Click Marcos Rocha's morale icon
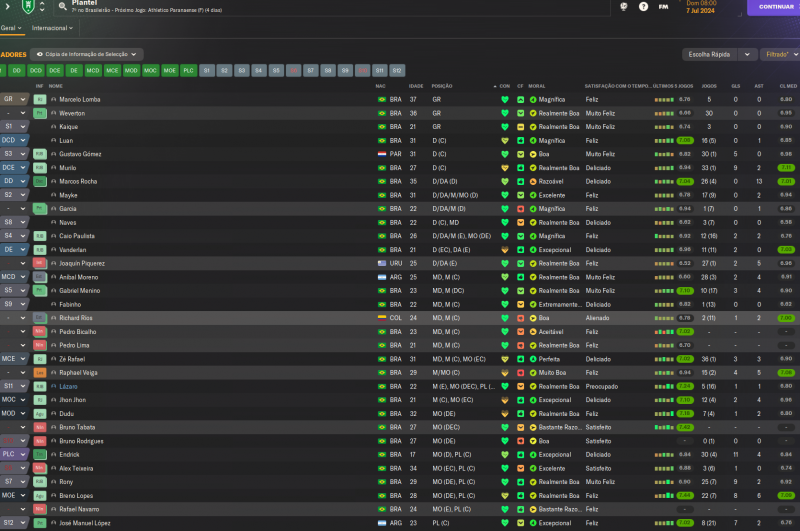Image resolution: width=800 pixels, height=531 pixels. point(533,182)
